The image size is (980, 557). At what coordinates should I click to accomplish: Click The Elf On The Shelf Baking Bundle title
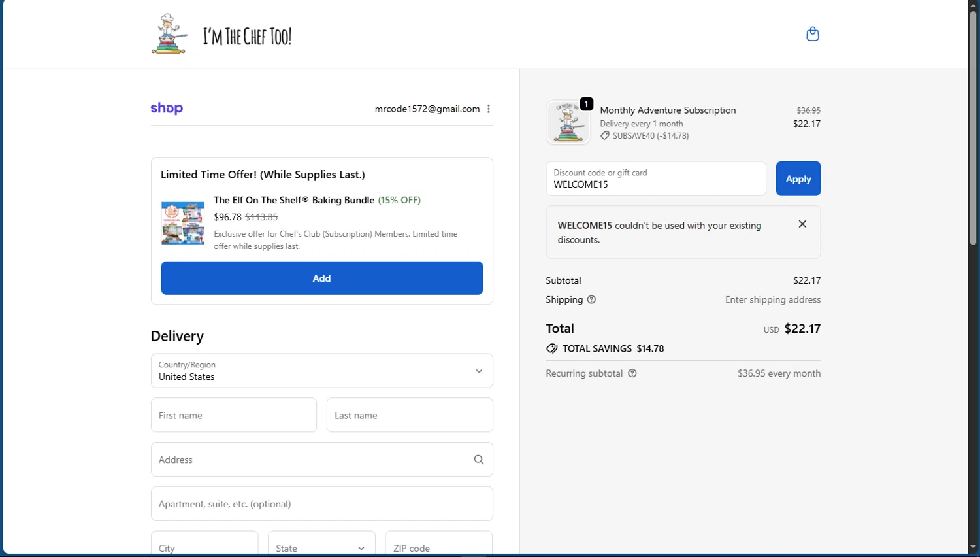(294, 200)
